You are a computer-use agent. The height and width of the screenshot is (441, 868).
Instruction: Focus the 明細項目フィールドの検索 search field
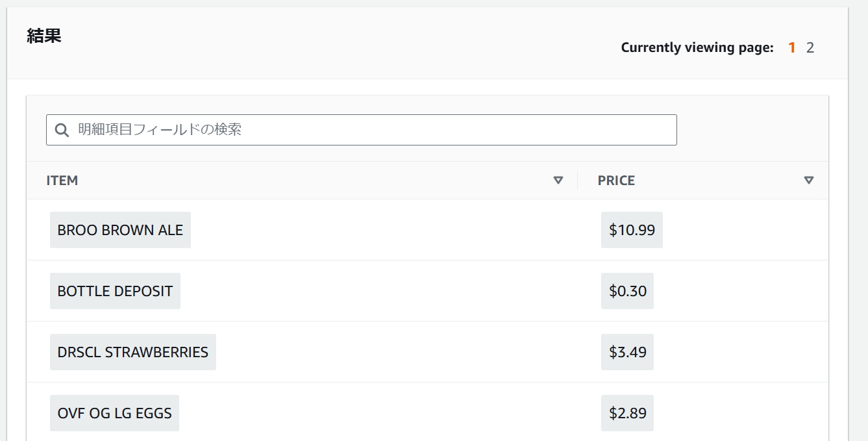point(370,130)
